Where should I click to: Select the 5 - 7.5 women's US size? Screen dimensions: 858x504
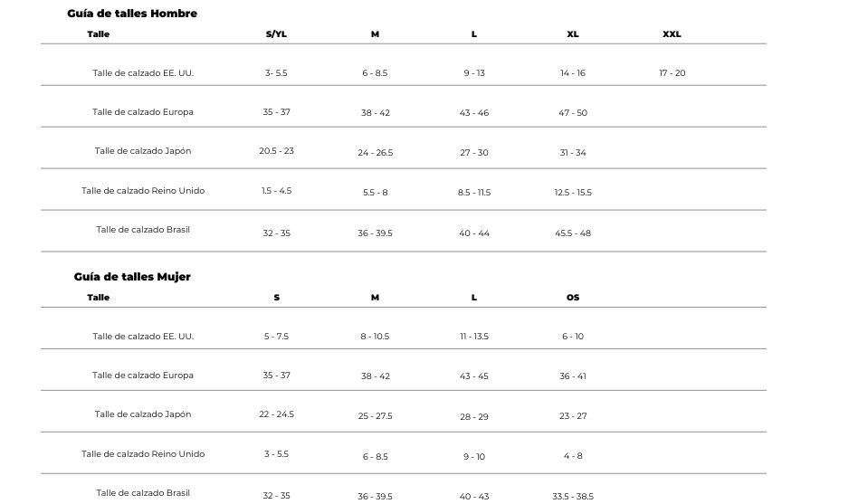[276, 337]
